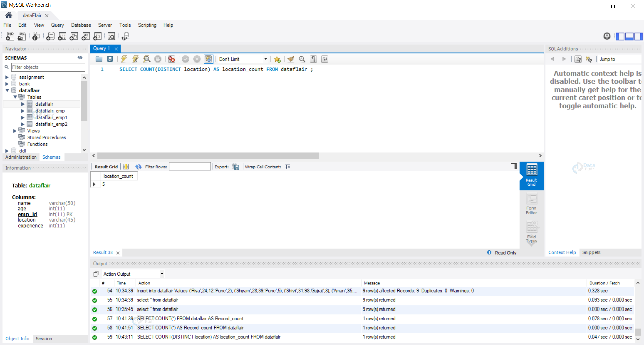The width and height of the screenshot is (644, 345).
Task: Create a new stored procedure icon
Action: (86, 36)
